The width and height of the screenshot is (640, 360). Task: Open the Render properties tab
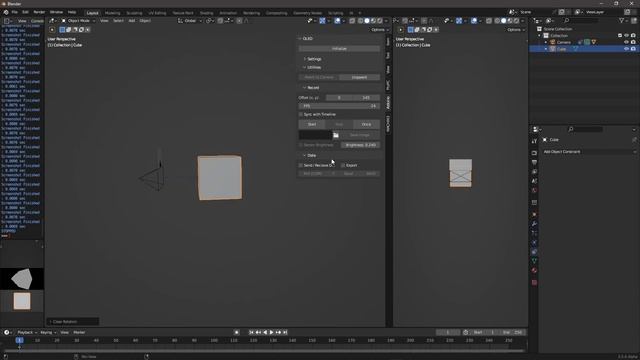[x=534, y=153]
